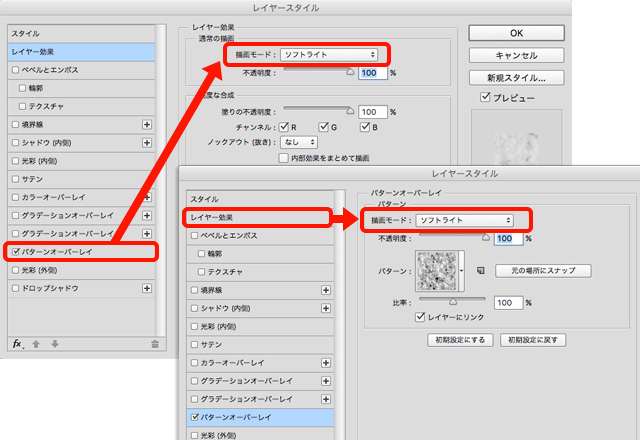Viewport: 640px width, 440px height.
Task: Toggle the プレビュー checkbox
Action: [486, 97]
